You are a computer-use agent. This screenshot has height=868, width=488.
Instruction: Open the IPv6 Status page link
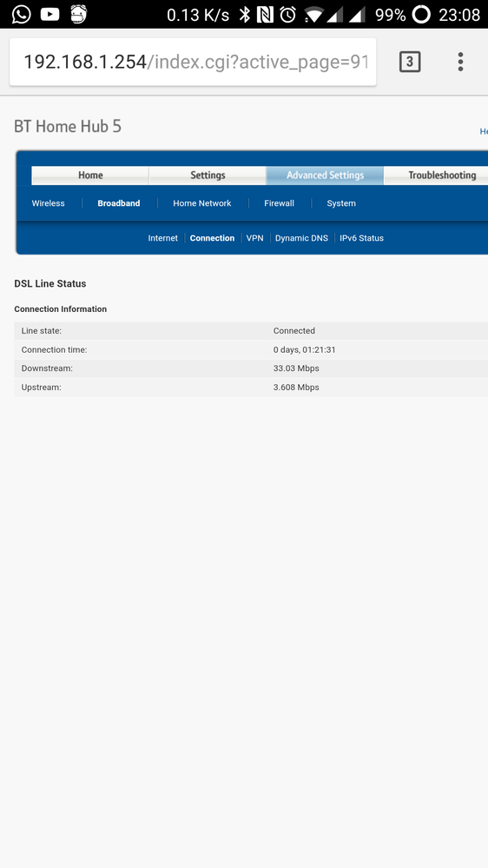[x=361, y=238]
